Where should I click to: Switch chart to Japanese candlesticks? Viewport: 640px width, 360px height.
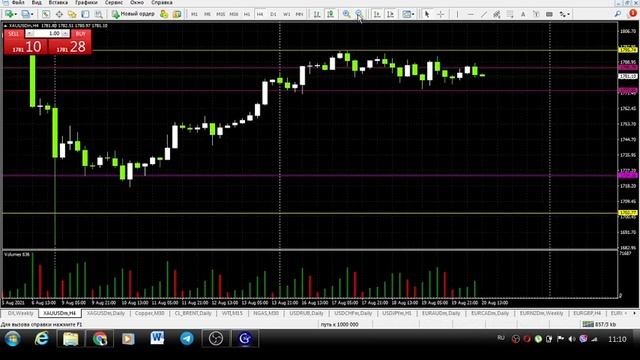[330, 14]
